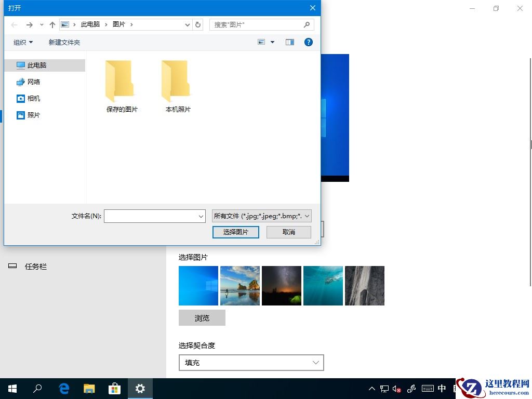Viewport: 532px width, 399px height.
Task: Open the file type filter dropdown
Action: 261,216
